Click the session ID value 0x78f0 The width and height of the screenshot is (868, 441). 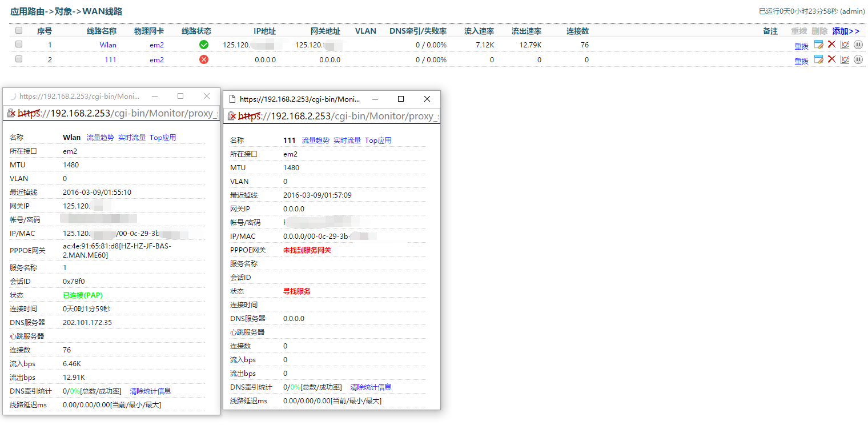[x=74, y=282]
